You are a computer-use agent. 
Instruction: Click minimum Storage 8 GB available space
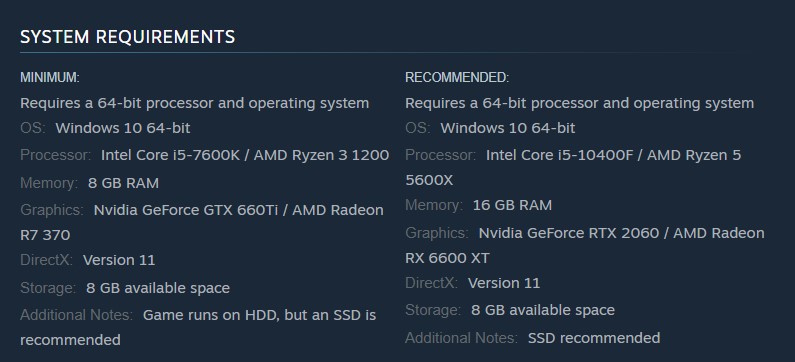158,288
